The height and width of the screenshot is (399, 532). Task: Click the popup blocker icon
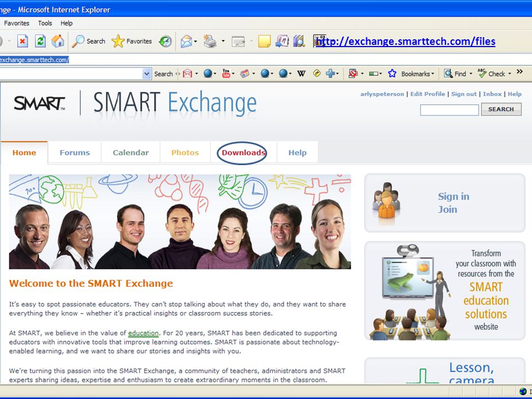pos(353,73)
